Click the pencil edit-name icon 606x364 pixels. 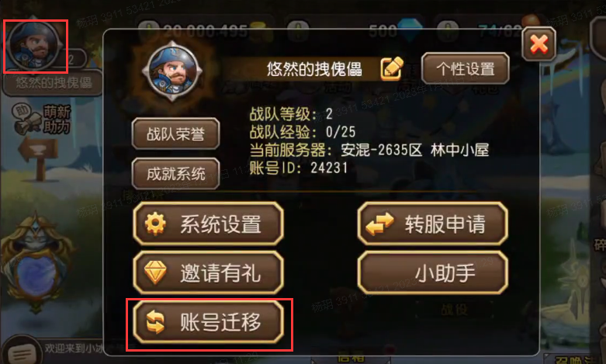(x=392, y=68)
